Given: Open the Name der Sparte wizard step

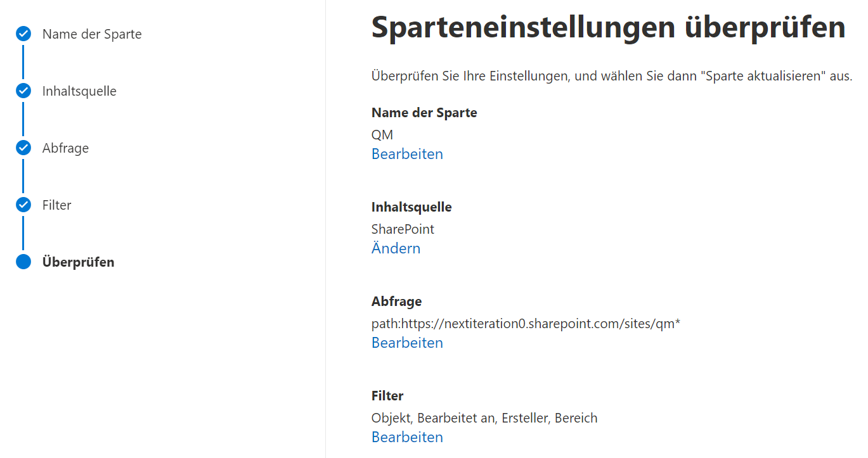Looking at the screenshot, I should pos(92,34).
